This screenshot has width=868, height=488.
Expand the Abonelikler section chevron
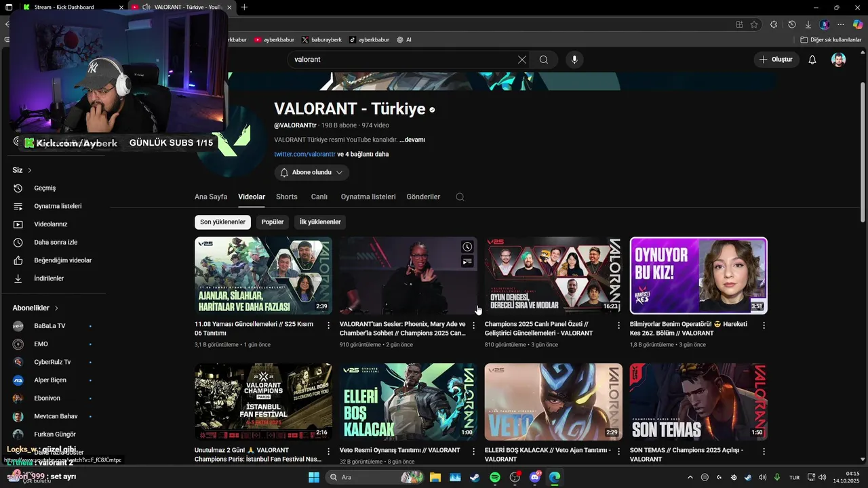click(56, 308)
